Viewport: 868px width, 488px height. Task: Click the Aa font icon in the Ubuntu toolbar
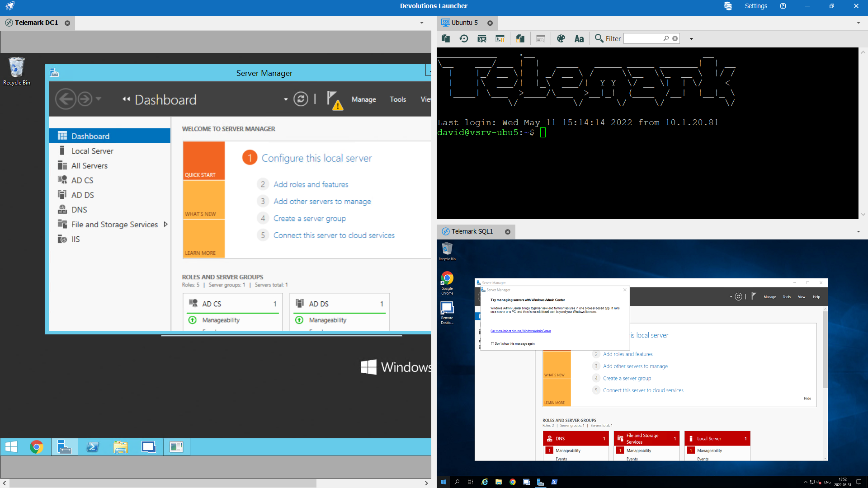click(579, 38)
